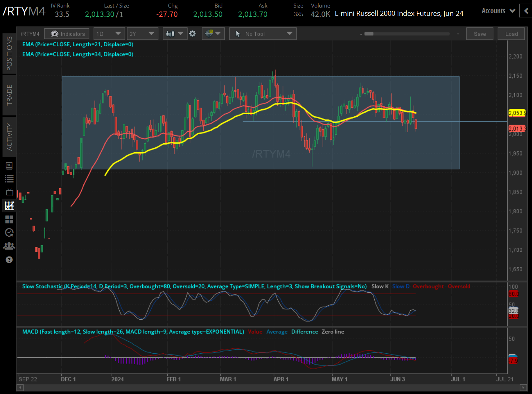Select the chart grid sidebar icon
This screenshot has height=394, width=532.
(x=9, y=206)
